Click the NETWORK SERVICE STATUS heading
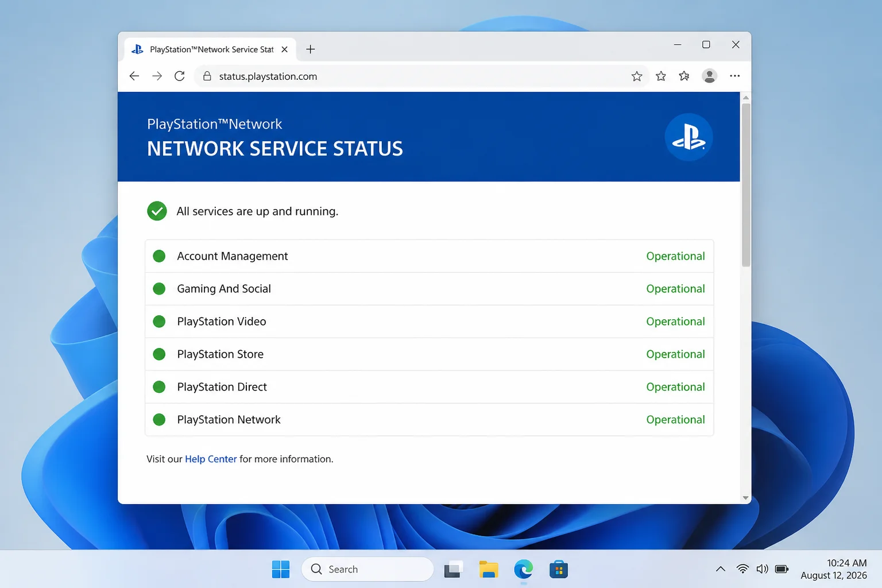The height and width of the screenshot is (588, 882). 275,149
